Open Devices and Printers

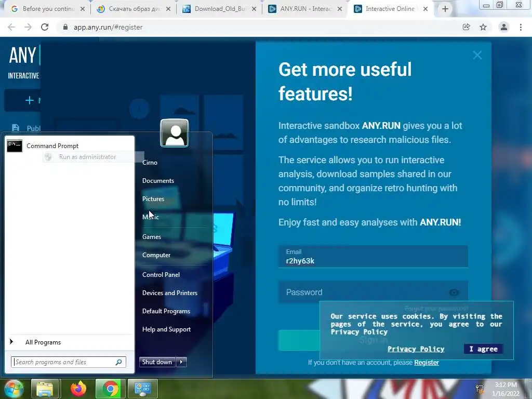(170, 293)
